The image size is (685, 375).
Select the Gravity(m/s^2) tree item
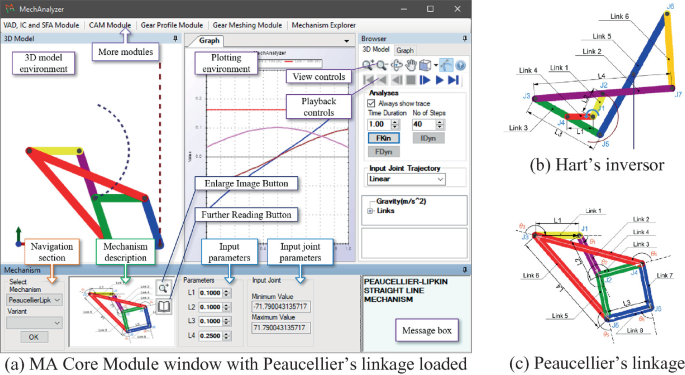[401, 201]
